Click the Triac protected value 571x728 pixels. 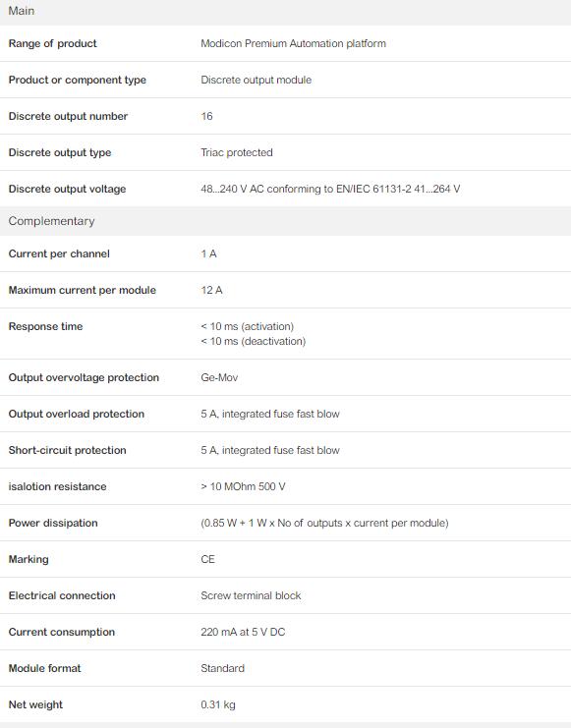click(237, 152)
